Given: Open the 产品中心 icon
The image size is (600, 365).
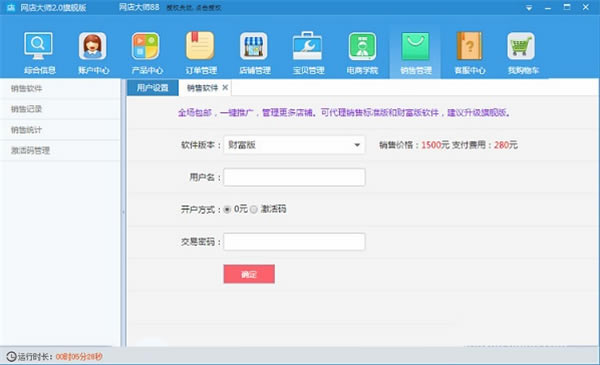Looking at the screenshot, I should pos(145,46).
